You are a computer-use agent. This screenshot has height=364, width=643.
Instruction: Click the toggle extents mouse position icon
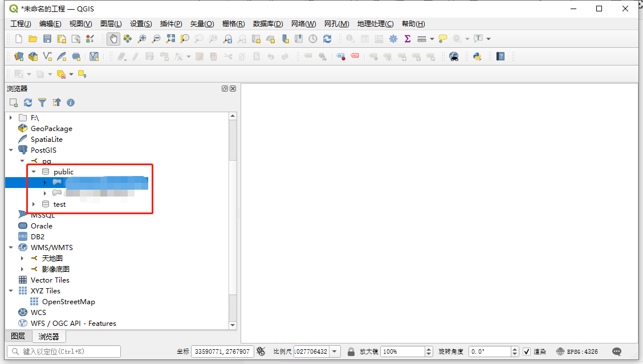click(x=261, y=351)
